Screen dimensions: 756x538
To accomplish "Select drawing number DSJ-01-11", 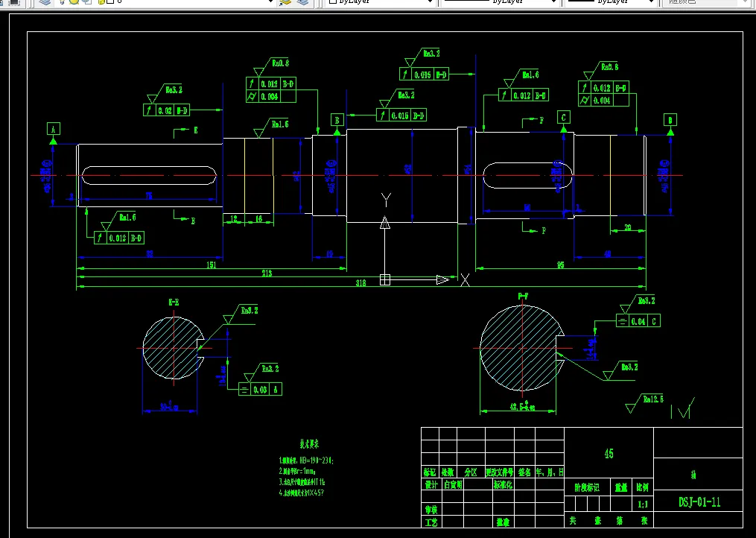I will tap(699, 502).
